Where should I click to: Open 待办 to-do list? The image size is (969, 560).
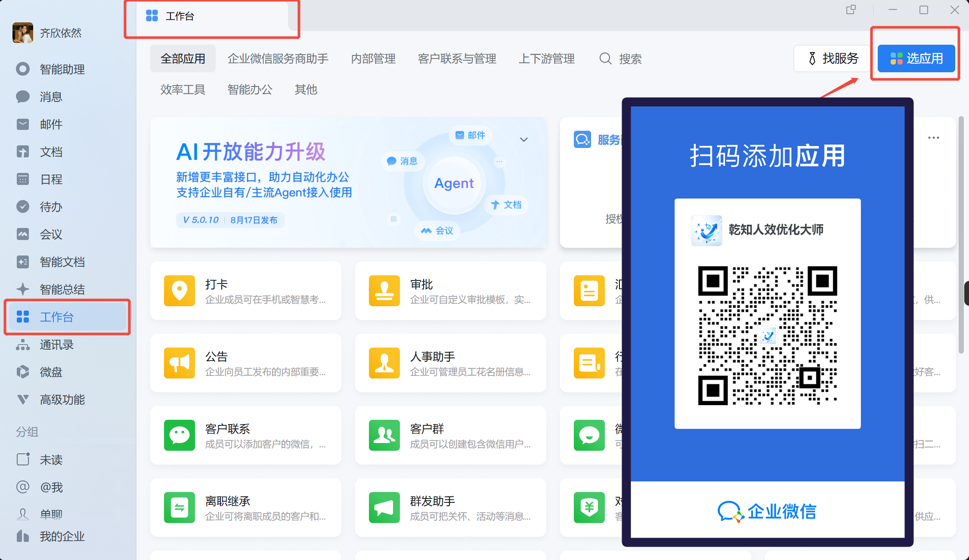pos(67,207)
